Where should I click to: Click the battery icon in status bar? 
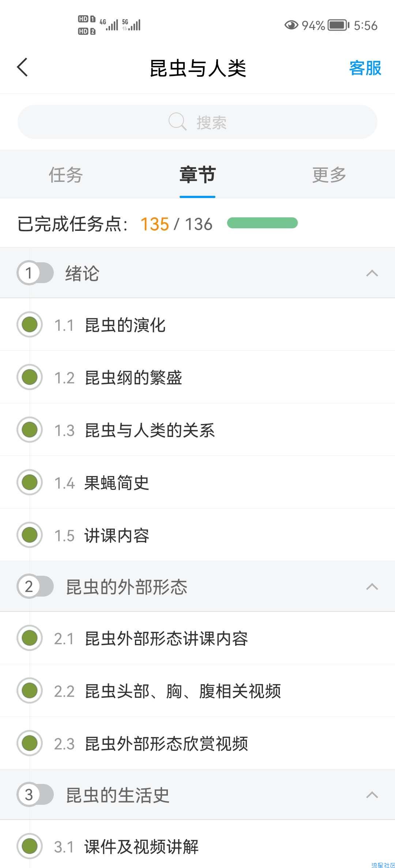pos(339,25)
